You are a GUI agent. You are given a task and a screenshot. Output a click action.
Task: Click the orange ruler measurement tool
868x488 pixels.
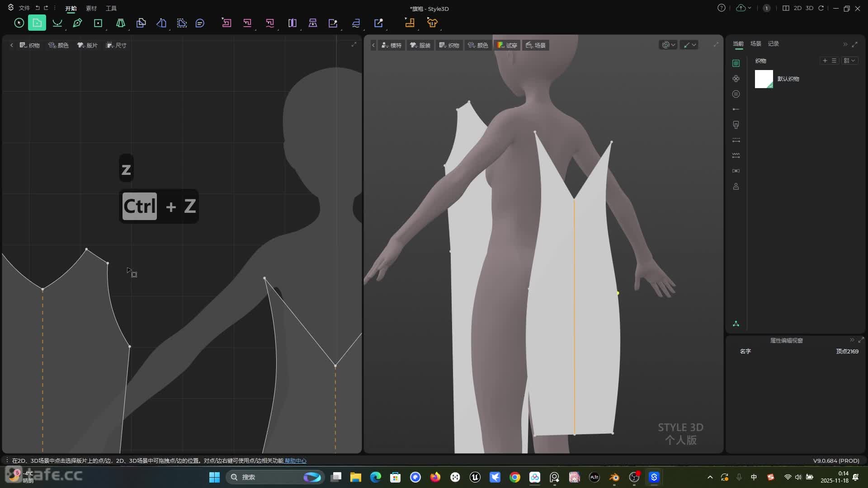[x=410, y=23]
